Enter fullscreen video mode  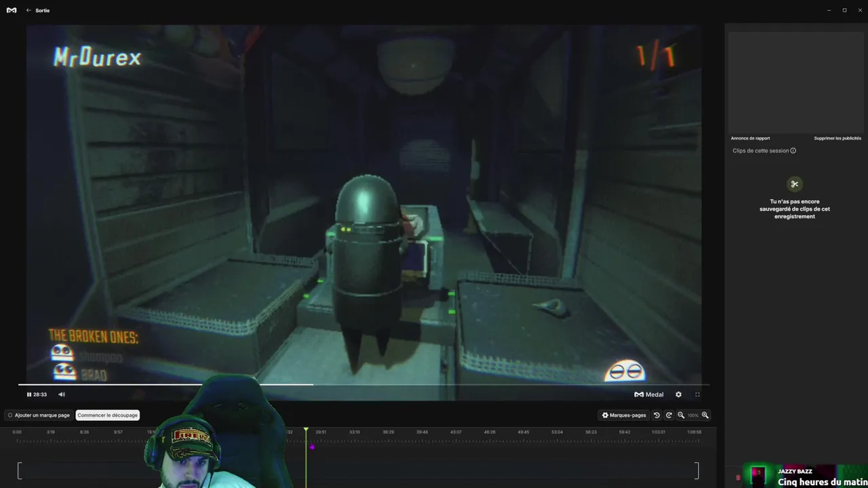697,394
